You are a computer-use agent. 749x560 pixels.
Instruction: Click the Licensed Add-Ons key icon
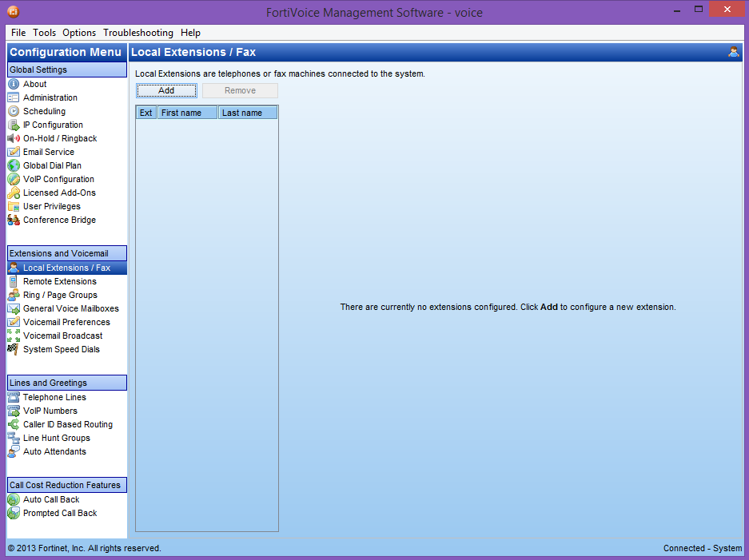tap(14, 193)
